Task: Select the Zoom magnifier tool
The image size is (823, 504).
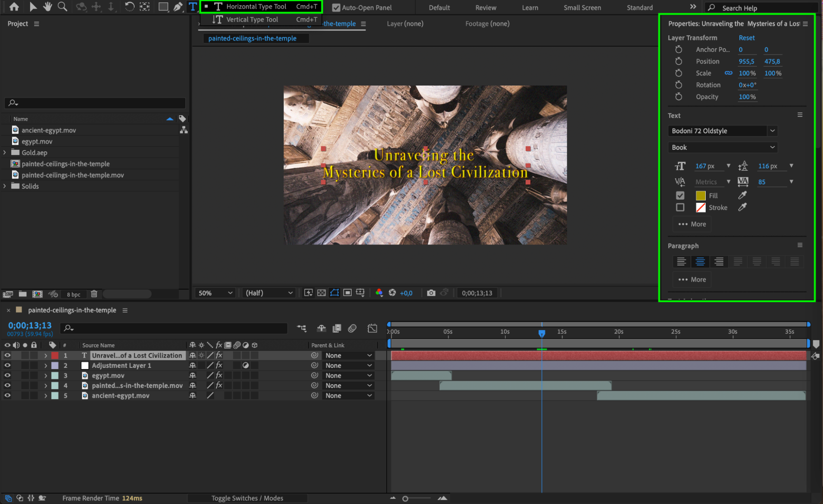Action: tap(62, 7)
